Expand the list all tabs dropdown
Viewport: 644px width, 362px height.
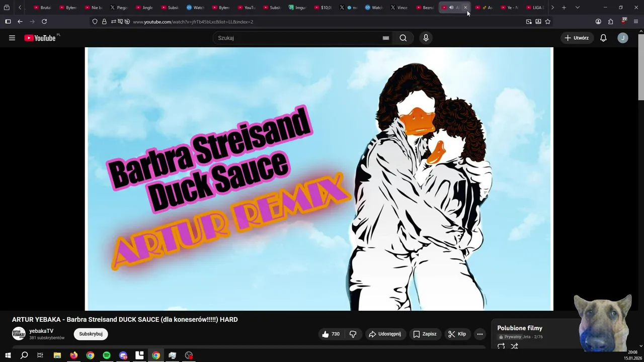[x=577, y=8]
